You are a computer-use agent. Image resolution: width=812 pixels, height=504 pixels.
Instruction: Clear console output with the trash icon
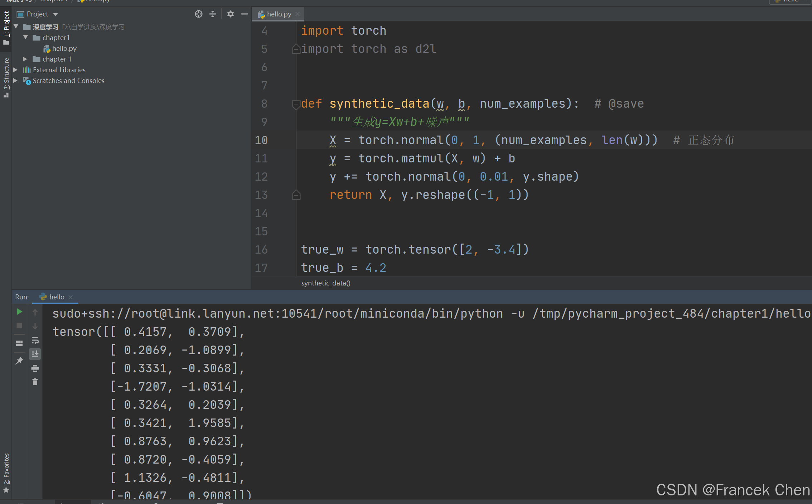(x=35, y=382)
